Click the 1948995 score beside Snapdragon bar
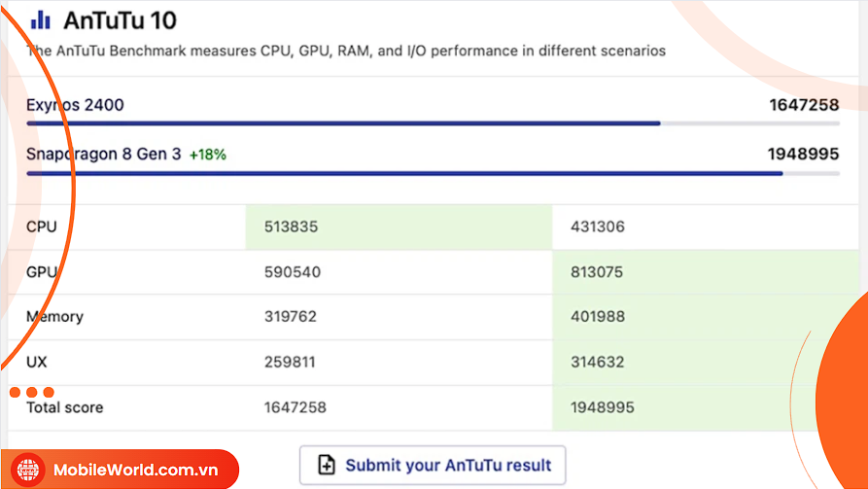868x489 pixels. click(x=803, y=154)
